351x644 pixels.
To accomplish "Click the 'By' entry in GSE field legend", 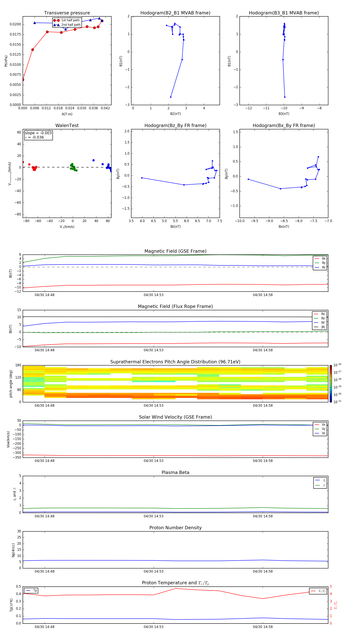I will point(320,263).
